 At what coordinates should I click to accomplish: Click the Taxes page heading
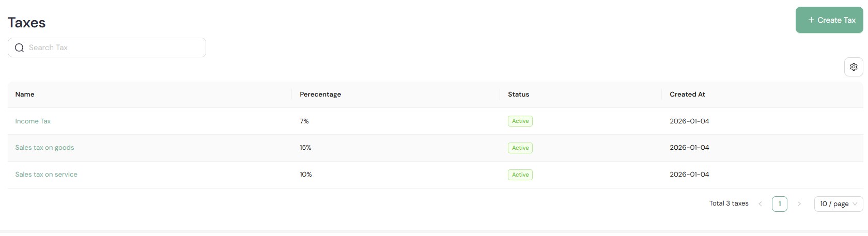[26, 23]
